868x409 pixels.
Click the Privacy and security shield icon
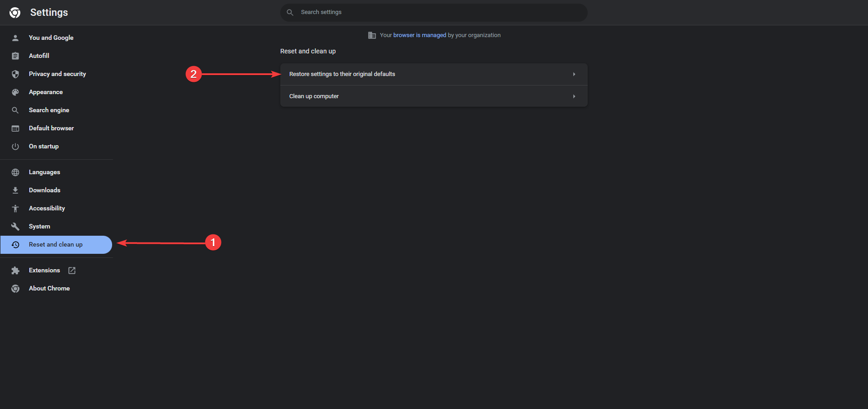15,74
